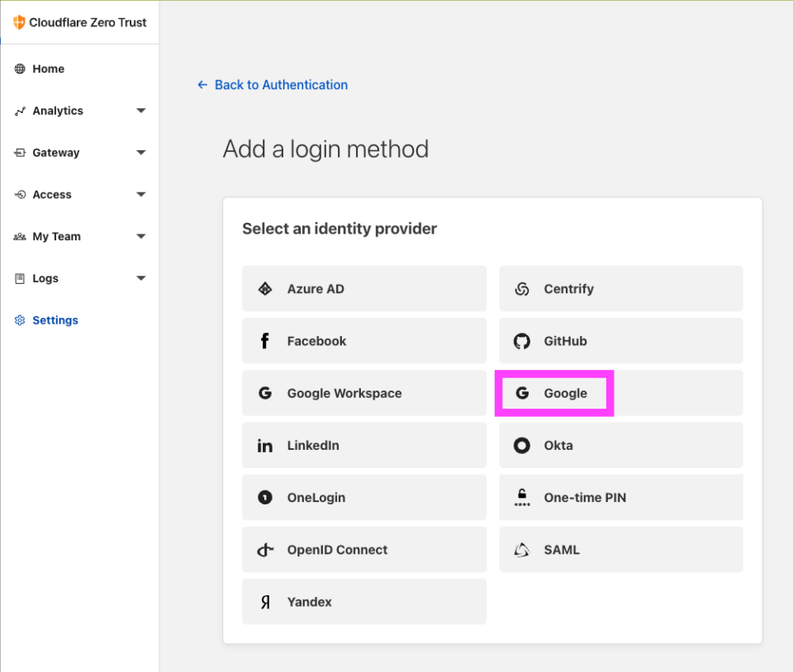Choose the Google Workspace provider

[x=364, y=393]
